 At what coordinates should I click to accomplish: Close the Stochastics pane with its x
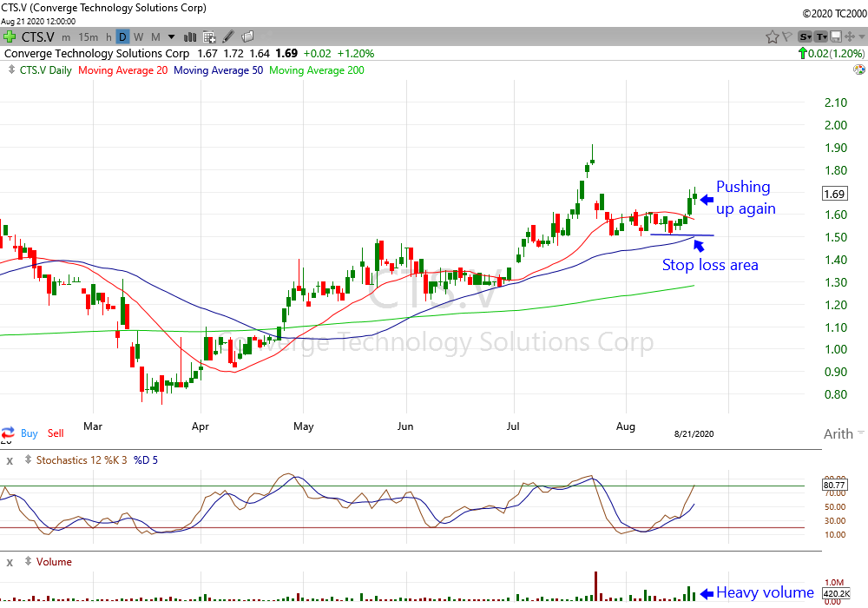[10, 460]
